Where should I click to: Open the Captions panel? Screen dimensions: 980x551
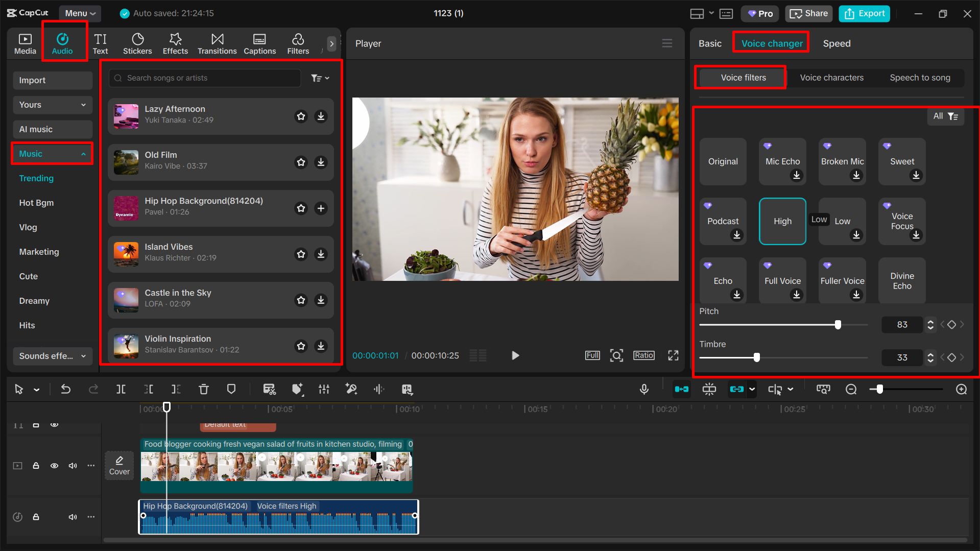(x=260, y=43)
